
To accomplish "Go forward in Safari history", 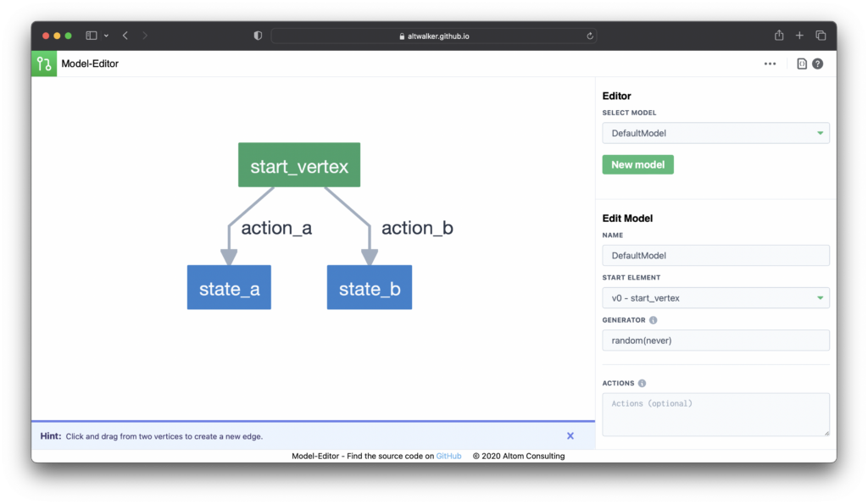I will (145, 36).
